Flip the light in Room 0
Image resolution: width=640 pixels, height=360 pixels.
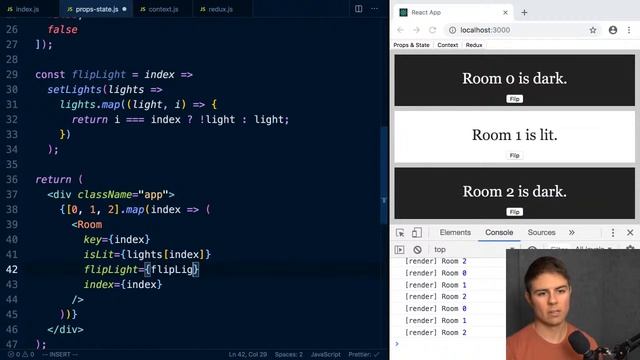tap(514, 99)
